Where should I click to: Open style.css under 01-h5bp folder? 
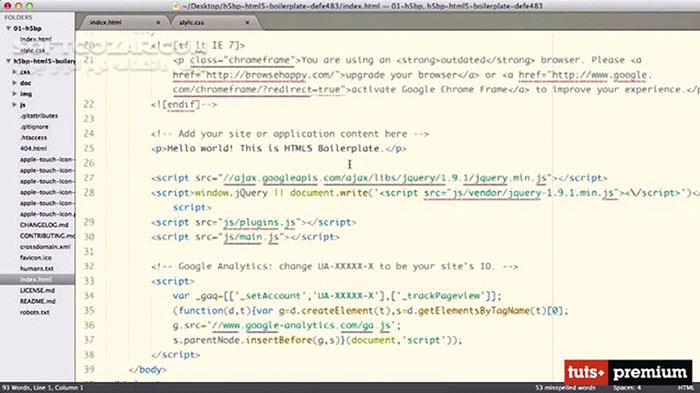[x=32, y=50]
